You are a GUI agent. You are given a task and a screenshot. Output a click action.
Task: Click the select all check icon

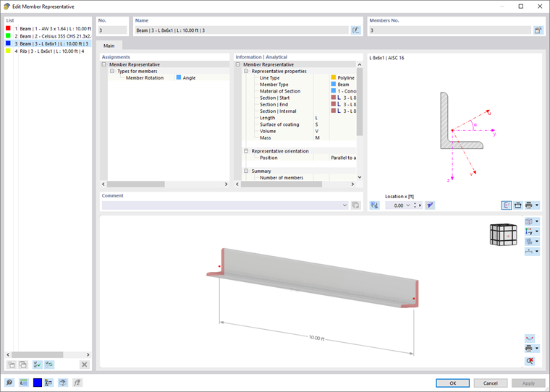point(37,365)
